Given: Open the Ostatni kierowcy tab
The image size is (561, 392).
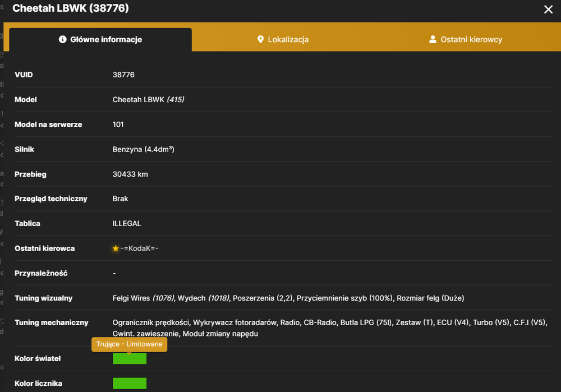Looking at the screenshot, I should [x=466, y=39].
